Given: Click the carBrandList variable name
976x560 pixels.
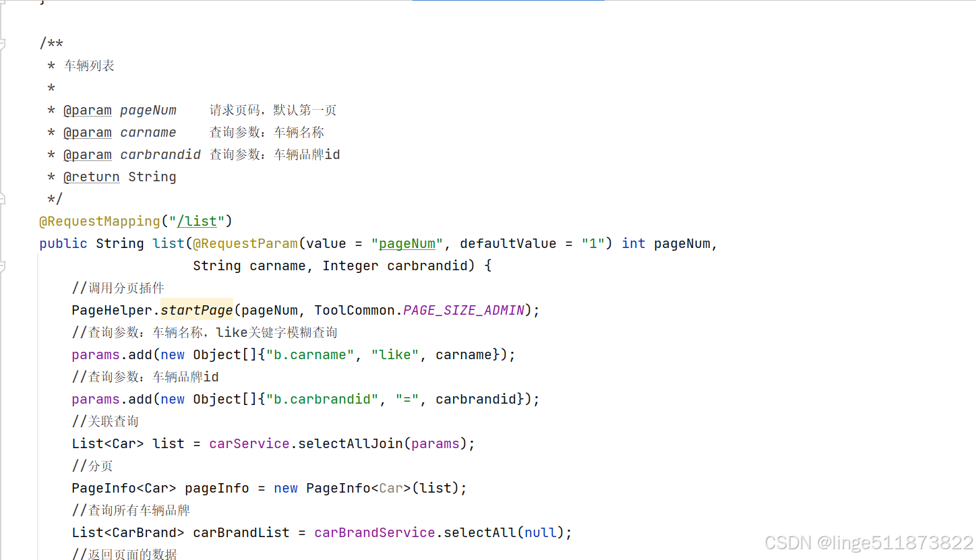Looking at the screenshot, I should [x=241, y=532].
